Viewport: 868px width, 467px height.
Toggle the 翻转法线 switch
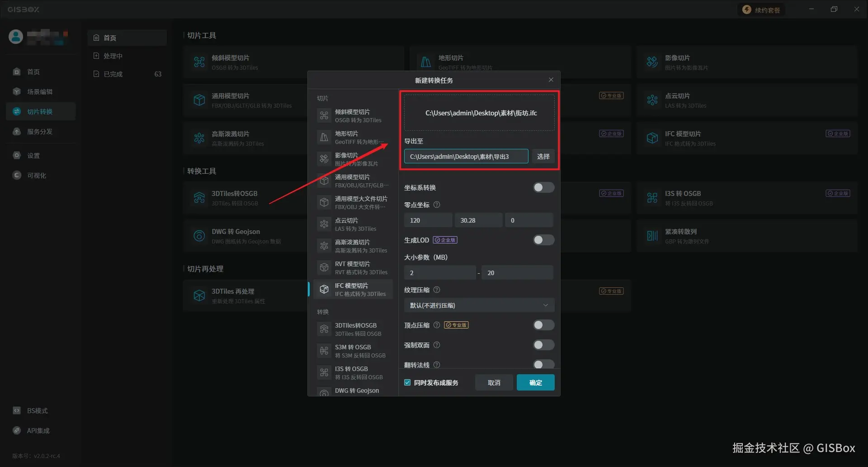coord(543,364)
